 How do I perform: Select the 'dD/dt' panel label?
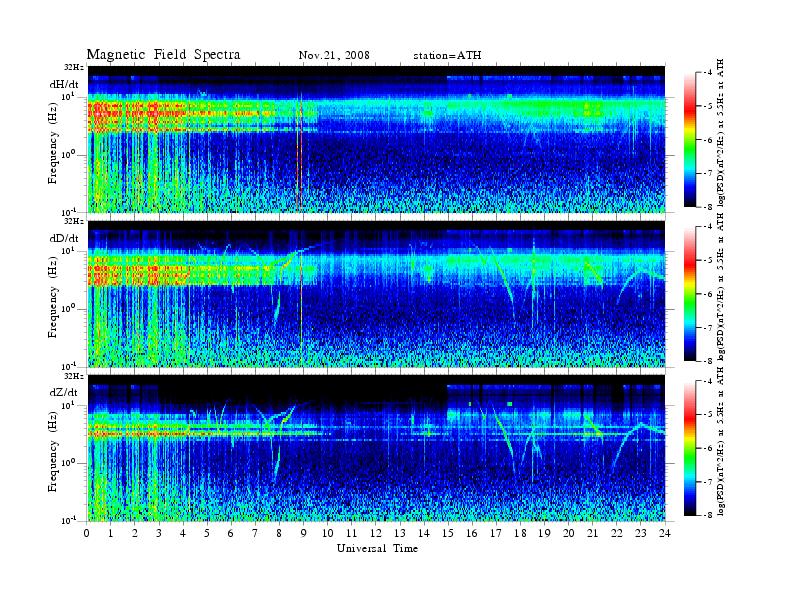[x=64, y=238]
